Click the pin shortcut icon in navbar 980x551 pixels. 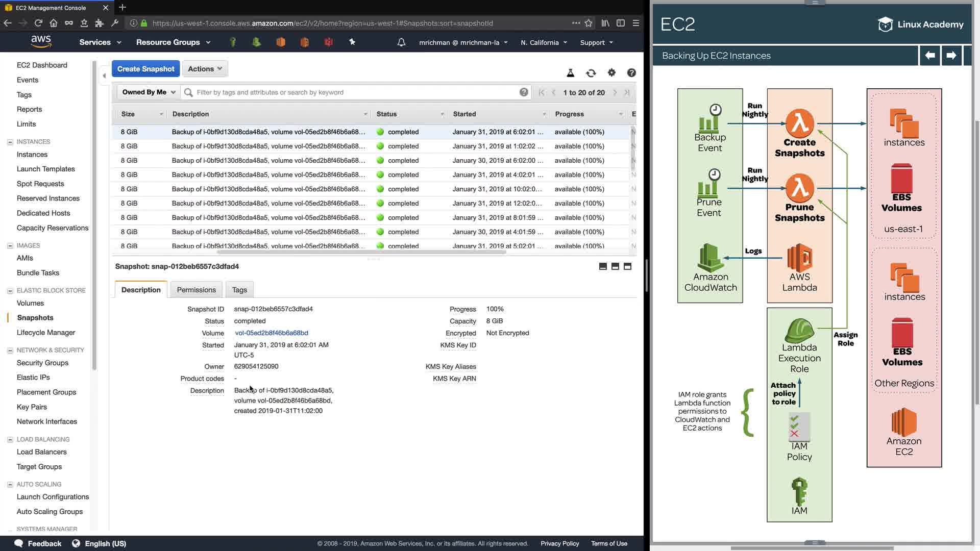pyautogui.click(x=352, y=42)
